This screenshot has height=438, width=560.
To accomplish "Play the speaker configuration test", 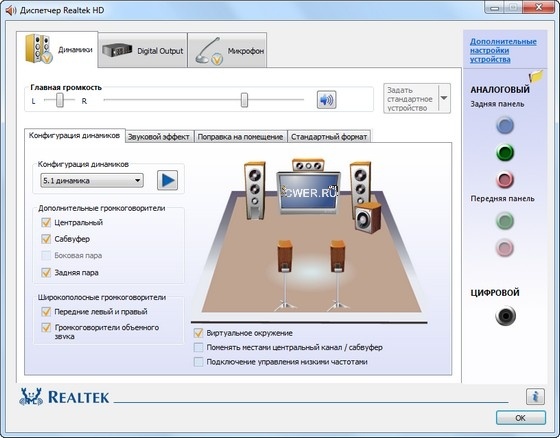I will (x=168, y=180).
